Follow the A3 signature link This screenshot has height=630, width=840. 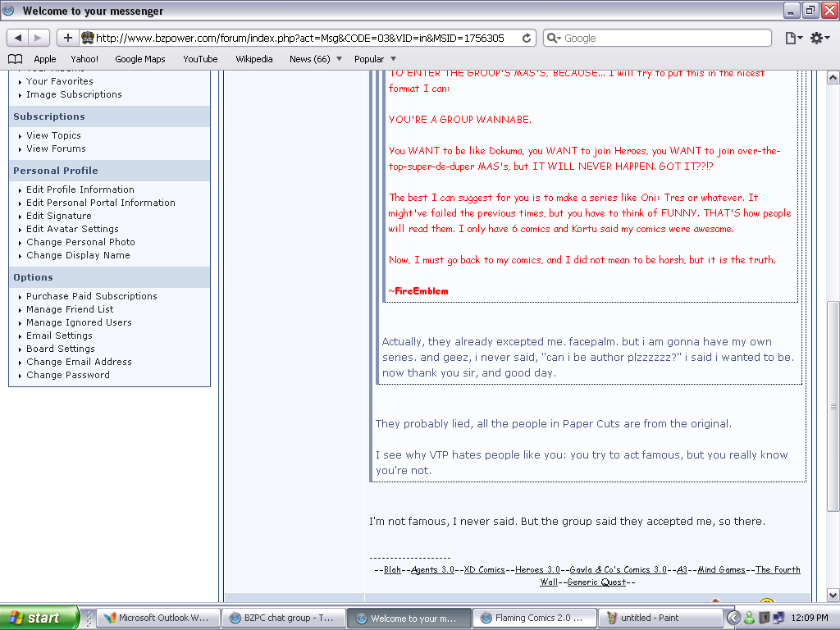pos(682,569)
